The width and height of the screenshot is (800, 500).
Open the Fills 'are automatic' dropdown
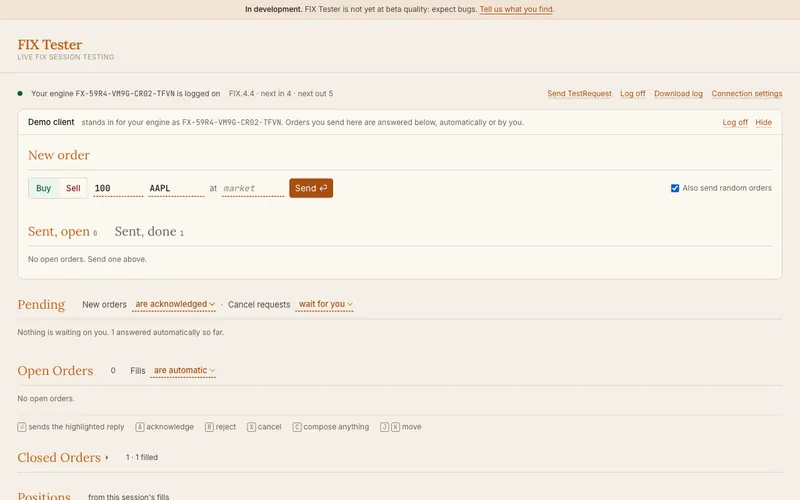[x=184, y=370]
